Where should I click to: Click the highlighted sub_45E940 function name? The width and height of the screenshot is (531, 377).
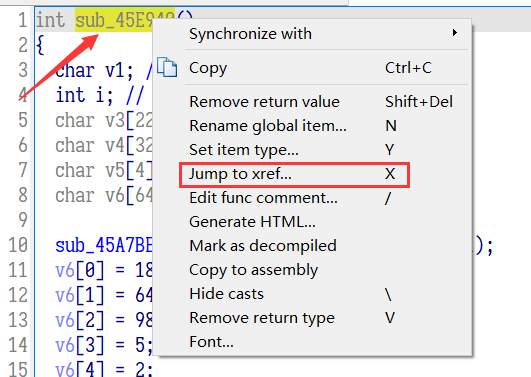click(x=114, y=20)
